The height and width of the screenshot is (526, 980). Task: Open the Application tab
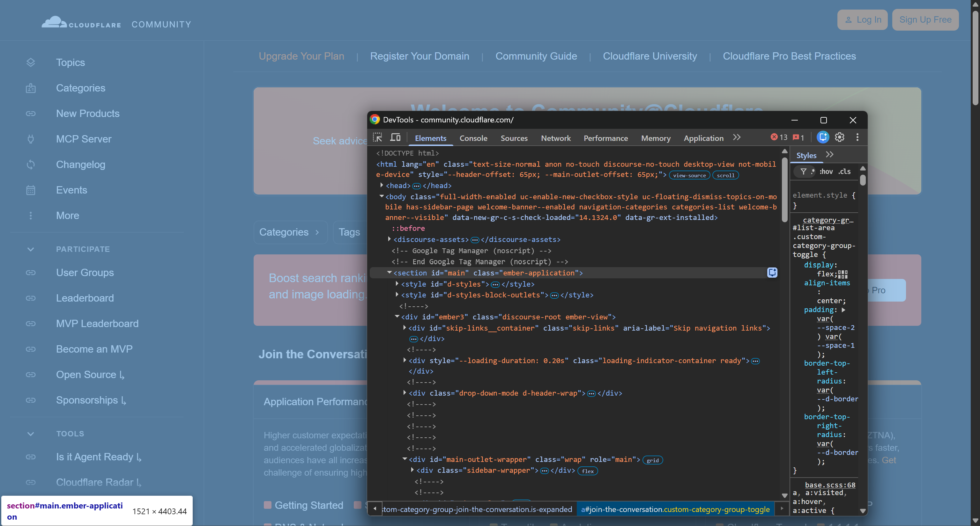point(703,138)
